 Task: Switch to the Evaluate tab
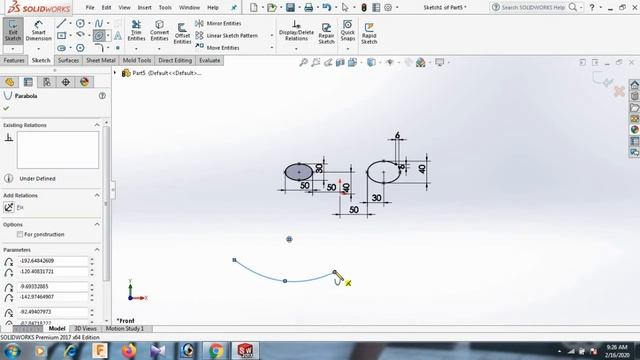209,60
